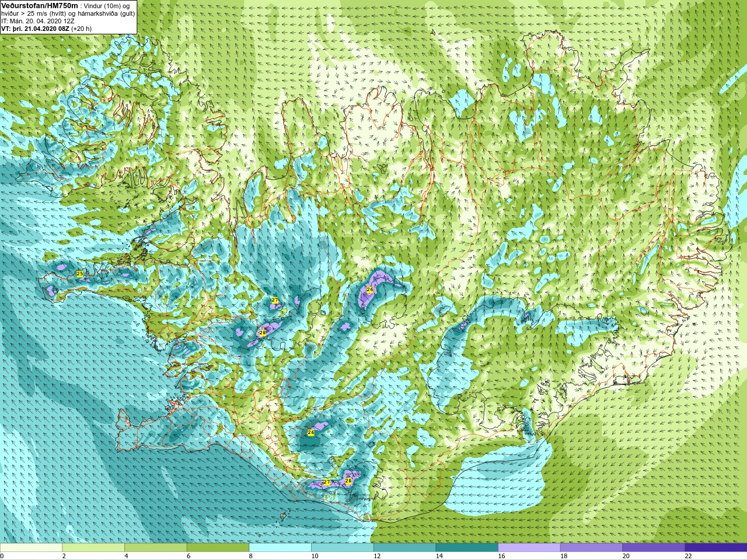Click the legend scale value '22'
This screenshot has height=560, width=747.
(x=688, y=556)
